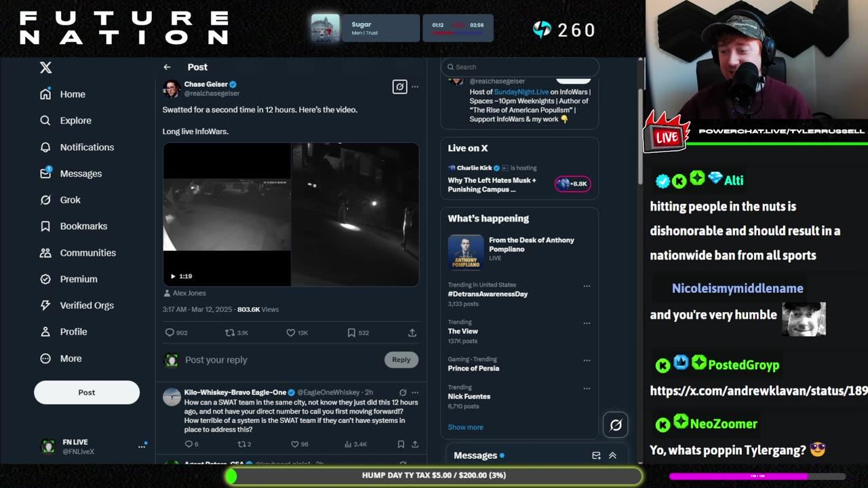Open Kilo-Whiskey-Bravo Eagle-One profile name
The width and height of the screenshot is (868, 488).
point(235,392)
